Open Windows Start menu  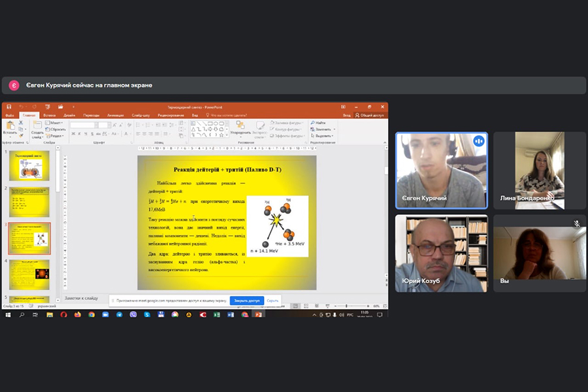tap(8, 315)
